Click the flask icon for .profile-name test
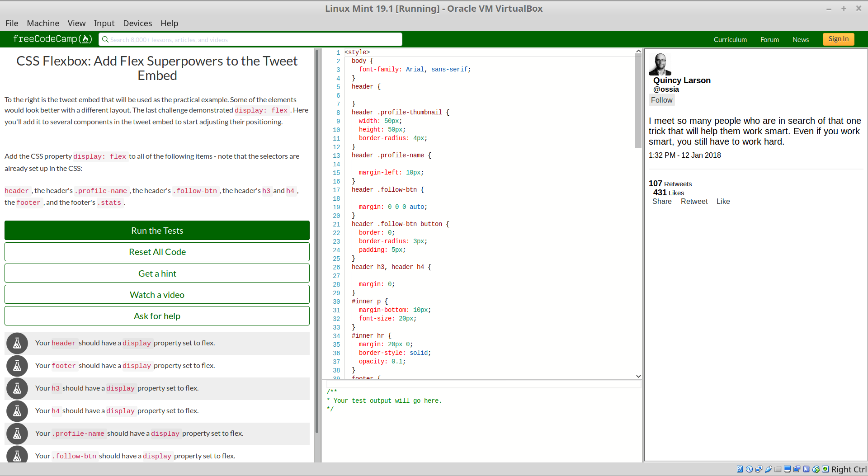This screenshot has width=868, height=476. (17, 434)
